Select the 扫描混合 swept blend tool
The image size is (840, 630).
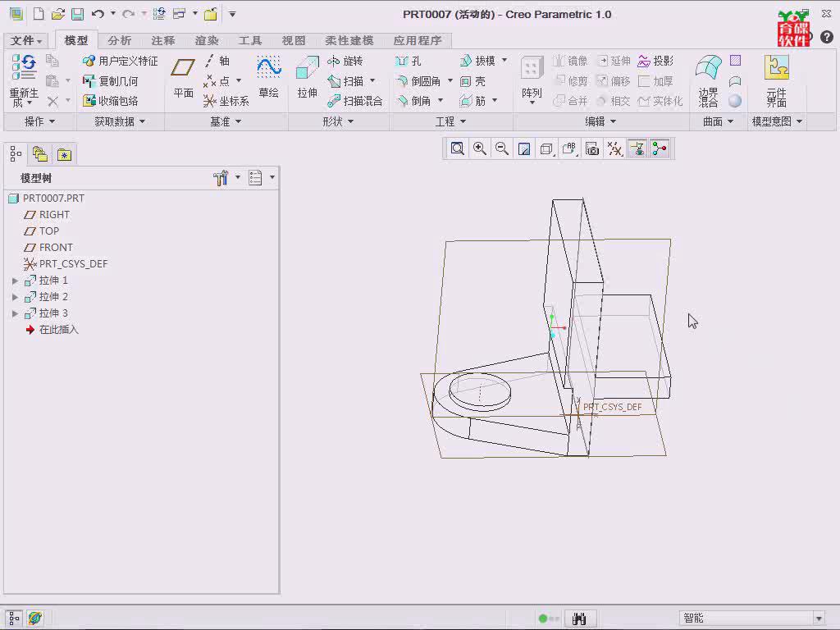[x=354, y=101]
